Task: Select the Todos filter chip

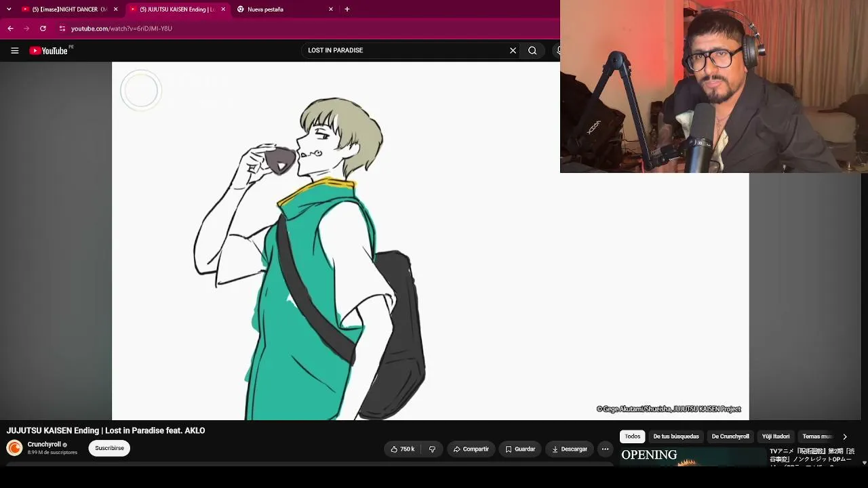Action: (632, 436)
